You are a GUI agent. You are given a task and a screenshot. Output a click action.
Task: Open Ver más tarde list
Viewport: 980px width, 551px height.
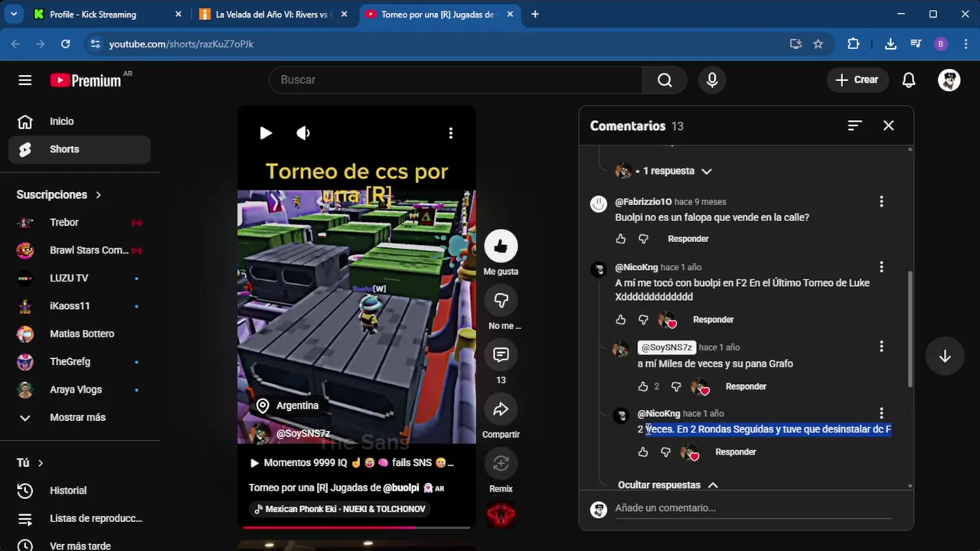(x=80, y=546)
